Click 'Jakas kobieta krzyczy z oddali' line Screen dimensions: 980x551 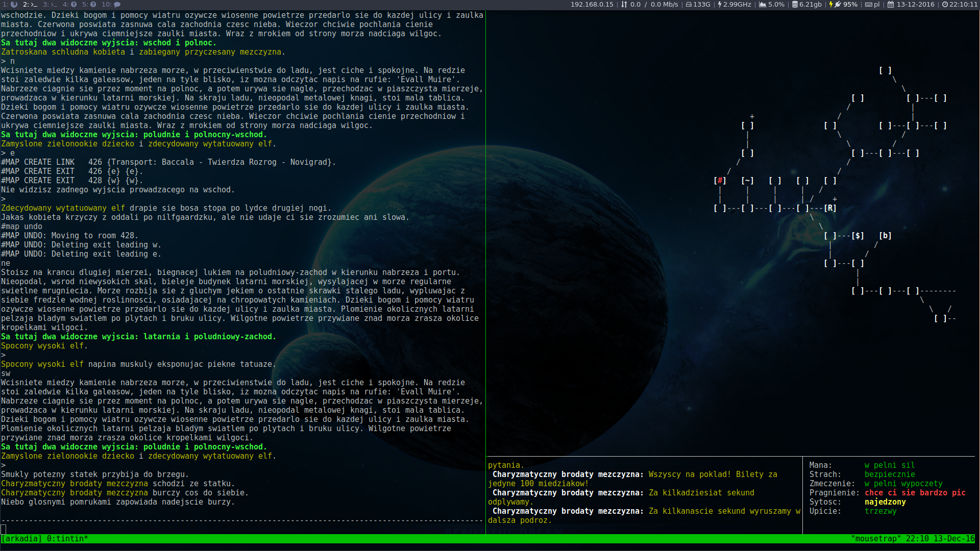click(x=205, y=217)
